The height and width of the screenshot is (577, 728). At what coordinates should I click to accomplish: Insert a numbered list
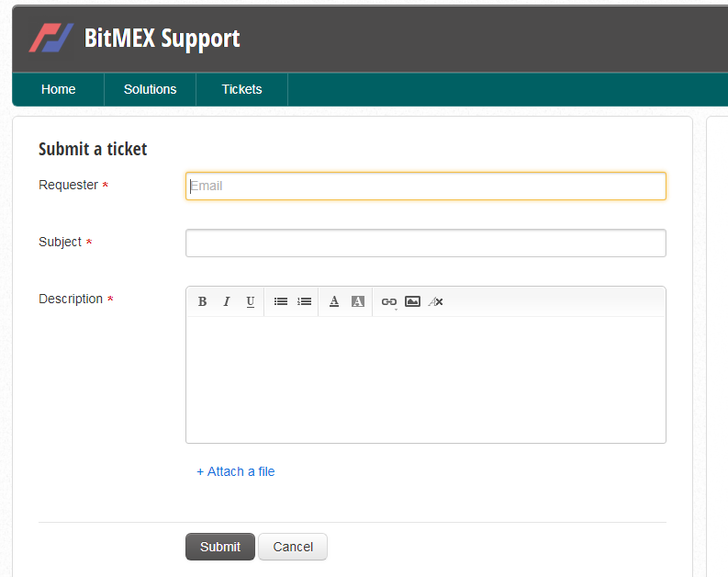point(304,302)
